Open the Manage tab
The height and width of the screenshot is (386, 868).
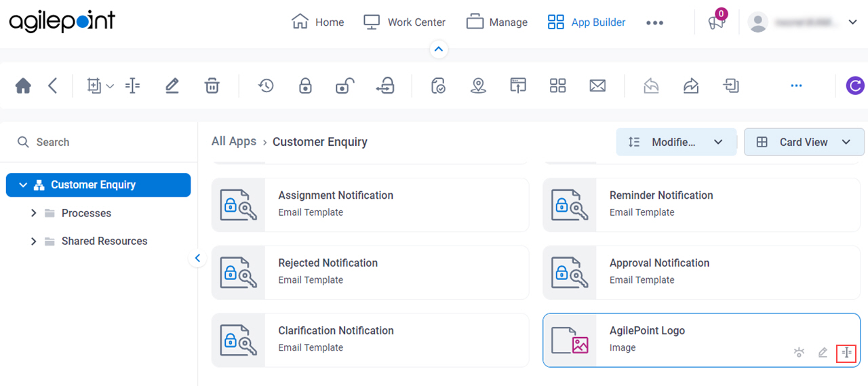point(497,22)
